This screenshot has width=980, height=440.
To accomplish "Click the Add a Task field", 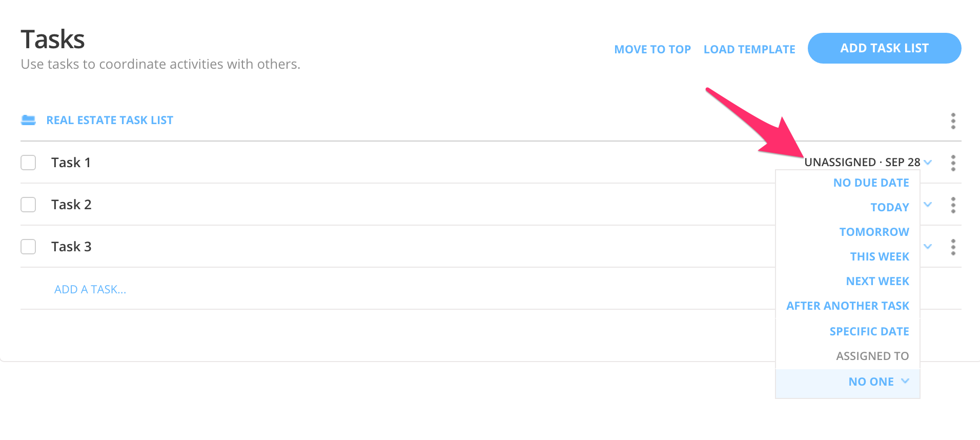I will pos(90,290).
